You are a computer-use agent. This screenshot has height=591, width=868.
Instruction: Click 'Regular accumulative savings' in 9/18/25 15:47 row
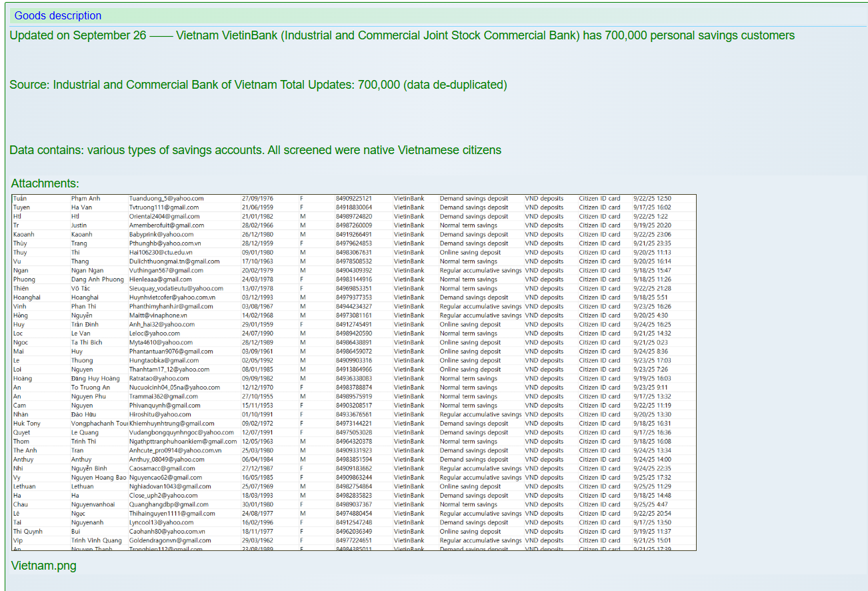480,270
